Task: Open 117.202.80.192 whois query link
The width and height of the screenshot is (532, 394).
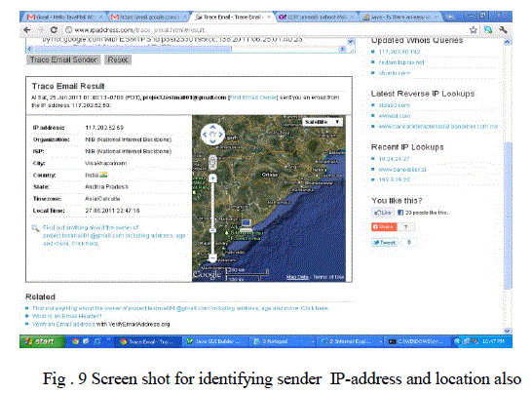Action: pos(399,52)
